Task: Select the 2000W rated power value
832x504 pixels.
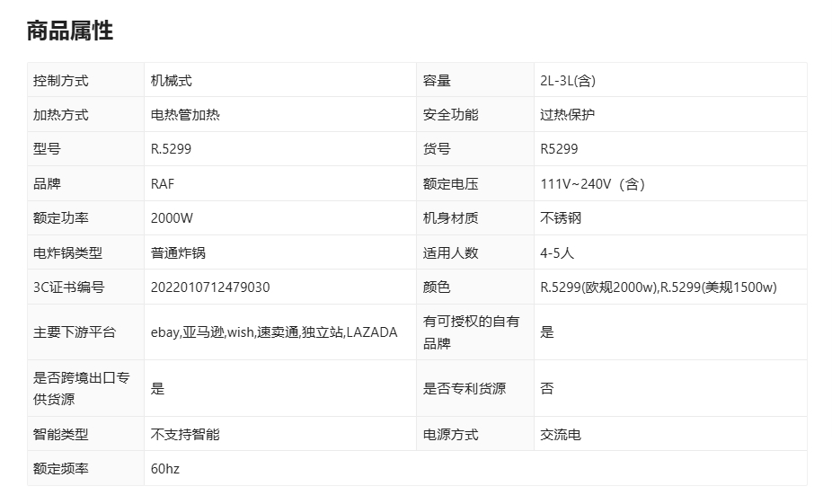Action: point(172,218)
